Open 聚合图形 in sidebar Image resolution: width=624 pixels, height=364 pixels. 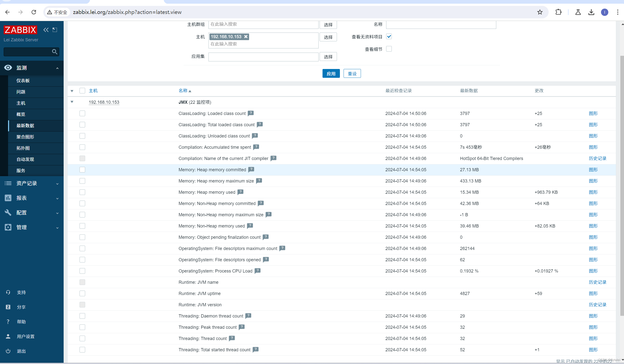[36, 137]
